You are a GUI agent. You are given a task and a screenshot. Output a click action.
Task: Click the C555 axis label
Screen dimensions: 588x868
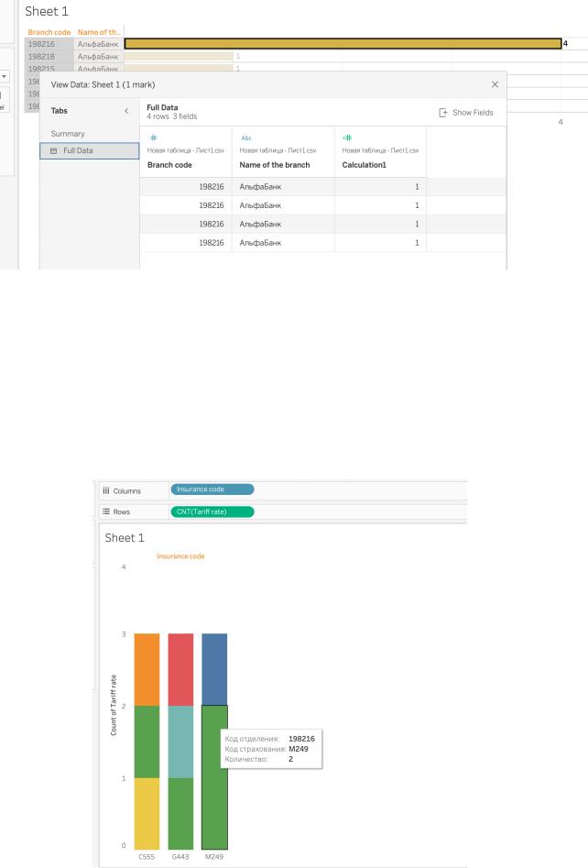[x=147, y=856]
